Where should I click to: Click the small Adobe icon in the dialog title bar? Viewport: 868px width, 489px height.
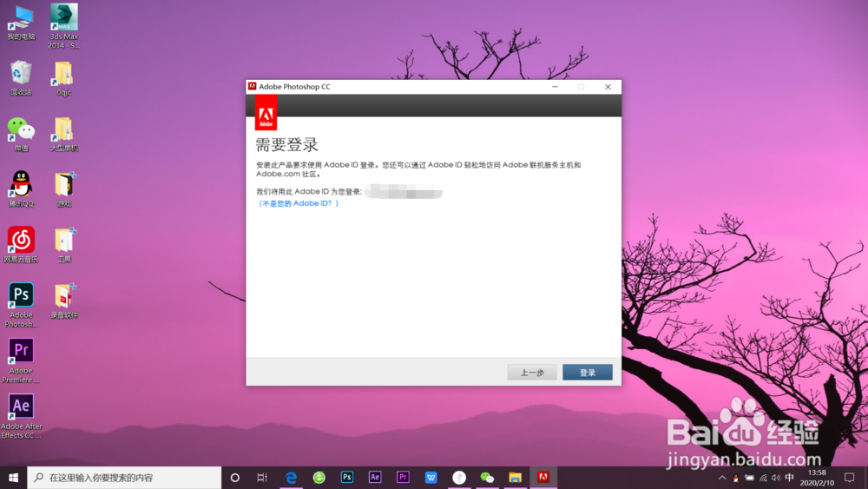coord(253,86)
